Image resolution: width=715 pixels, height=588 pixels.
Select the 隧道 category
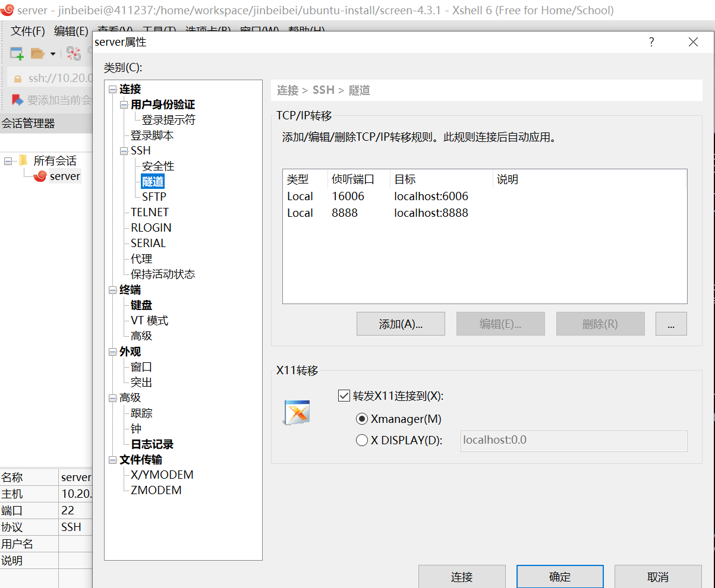click(153, 181)
